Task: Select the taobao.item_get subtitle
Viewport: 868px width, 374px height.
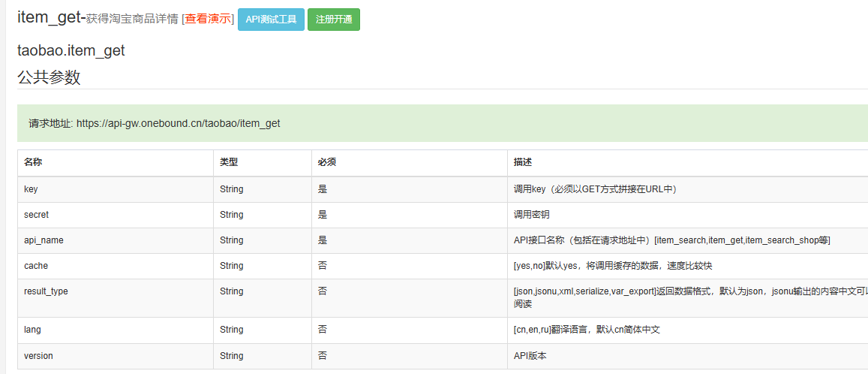Action: [x=71, y=51]
